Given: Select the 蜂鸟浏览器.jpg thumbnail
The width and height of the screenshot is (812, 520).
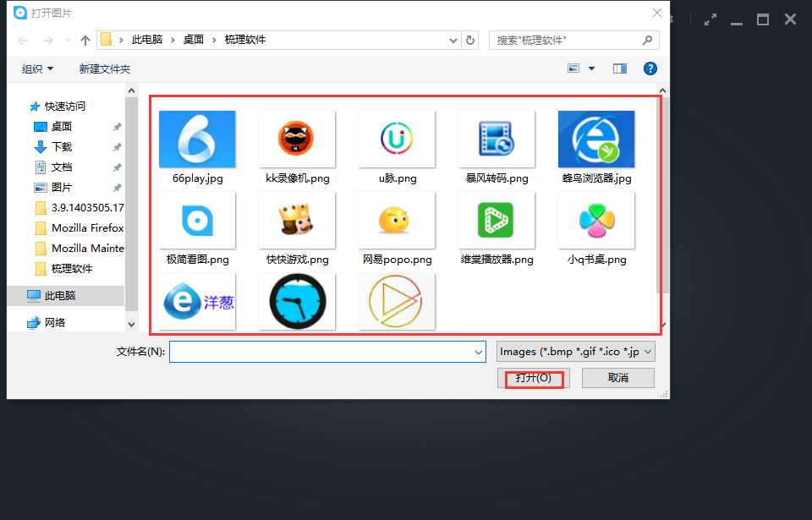Looking at the screenshot, I should click(596, 139).
